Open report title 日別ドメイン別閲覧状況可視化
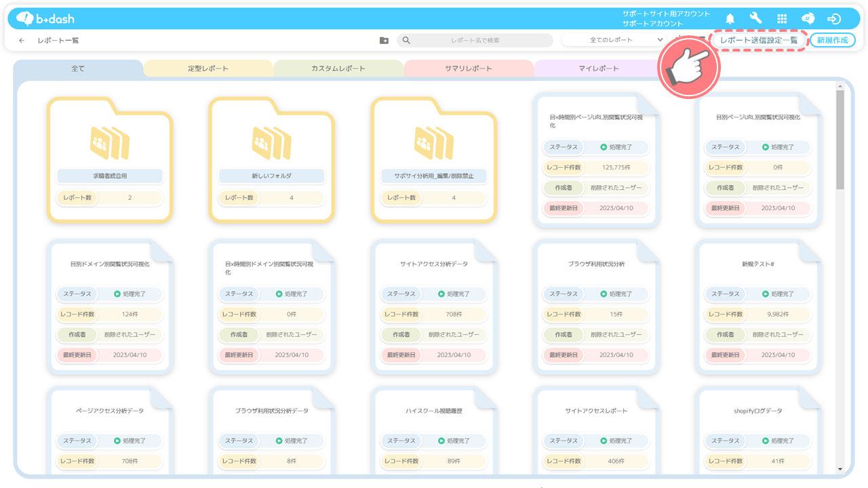 (x=110, y=264)
